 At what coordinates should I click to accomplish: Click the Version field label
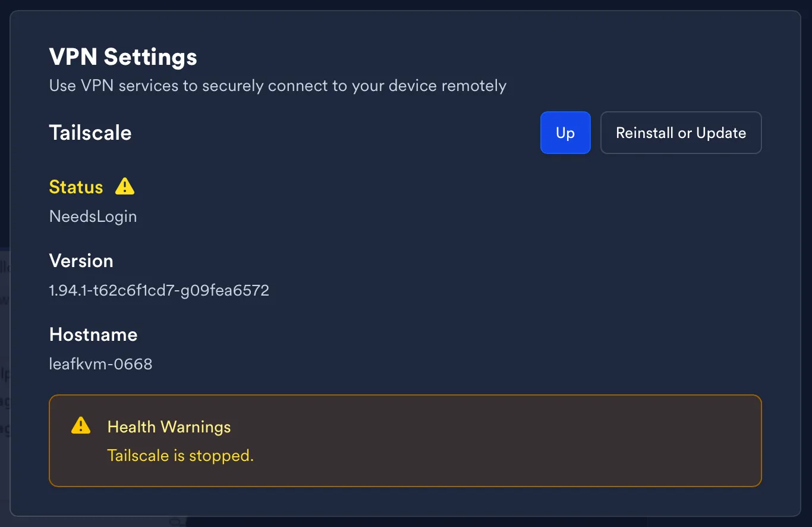[x=81, y=261]
